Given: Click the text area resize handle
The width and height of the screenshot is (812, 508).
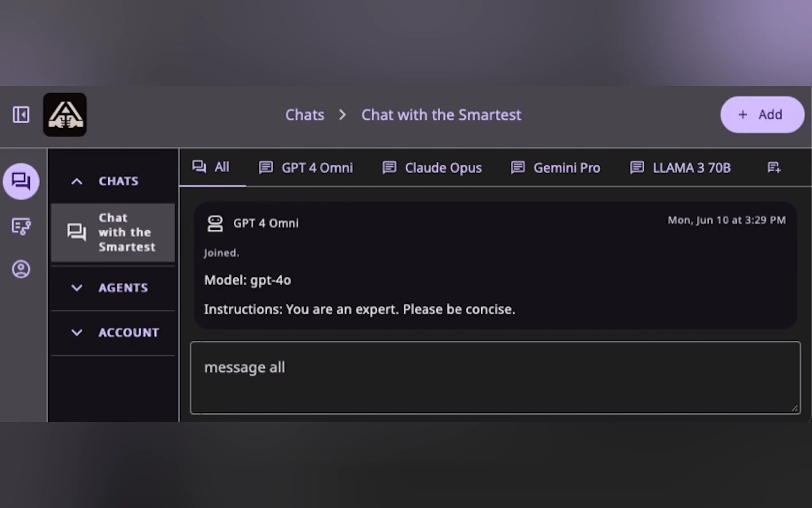Looking at the screenshot, I should (x=794, y=408).
